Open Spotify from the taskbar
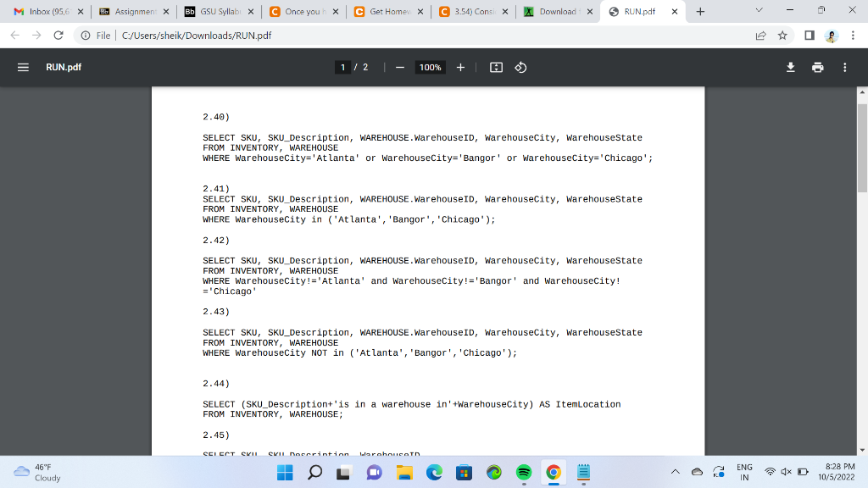The height and width of the screenshot is (488, 868). click(x=523, y=472)
